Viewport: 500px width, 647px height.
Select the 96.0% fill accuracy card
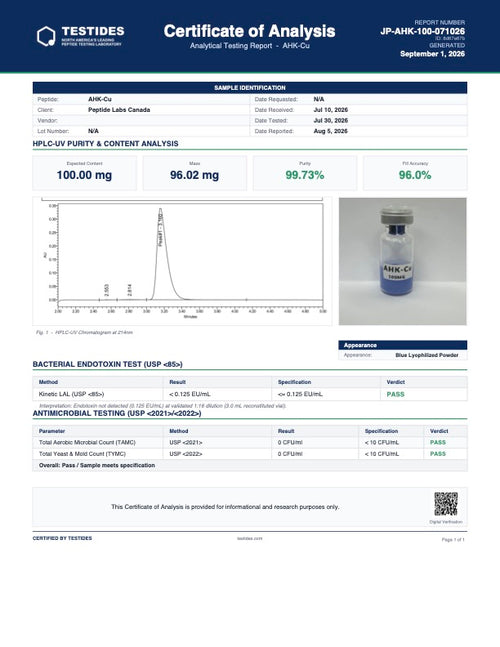(415, 173)
